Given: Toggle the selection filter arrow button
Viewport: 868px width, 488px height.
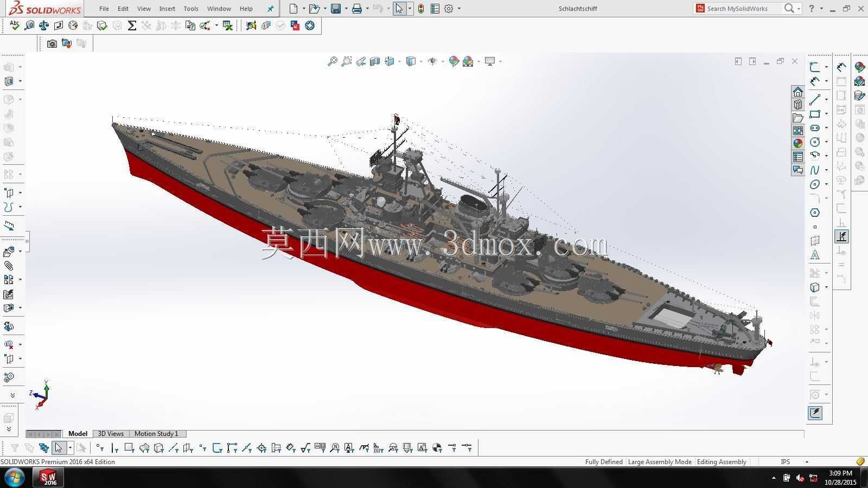Looking at the screenshot, I should pos(59,448).
